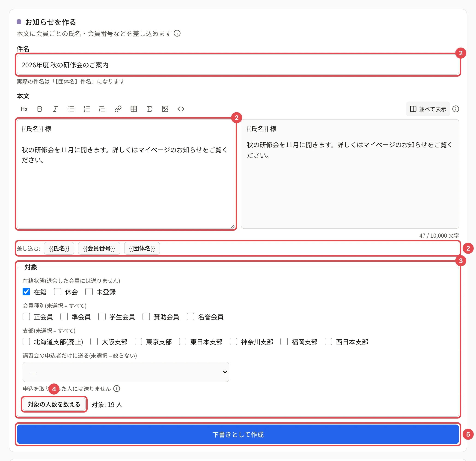
Task: Click the indent/quote list icon
Action: 102,109
